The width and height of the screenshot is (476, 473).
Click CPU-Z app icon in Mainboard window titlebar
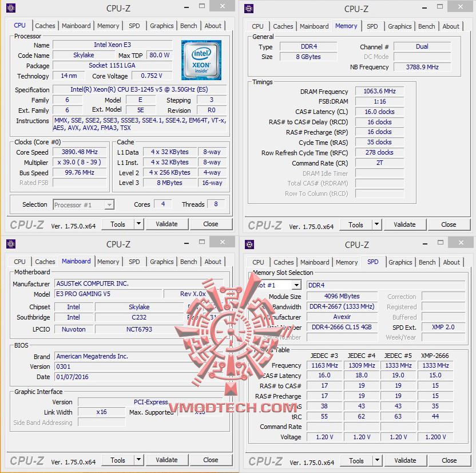pyautogui.click(x=11, y=244)
